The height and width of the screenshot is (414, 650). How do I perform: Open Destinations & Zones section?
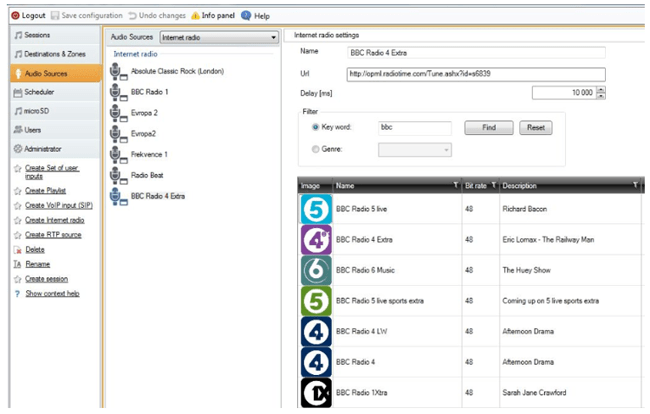pos(56,54)
